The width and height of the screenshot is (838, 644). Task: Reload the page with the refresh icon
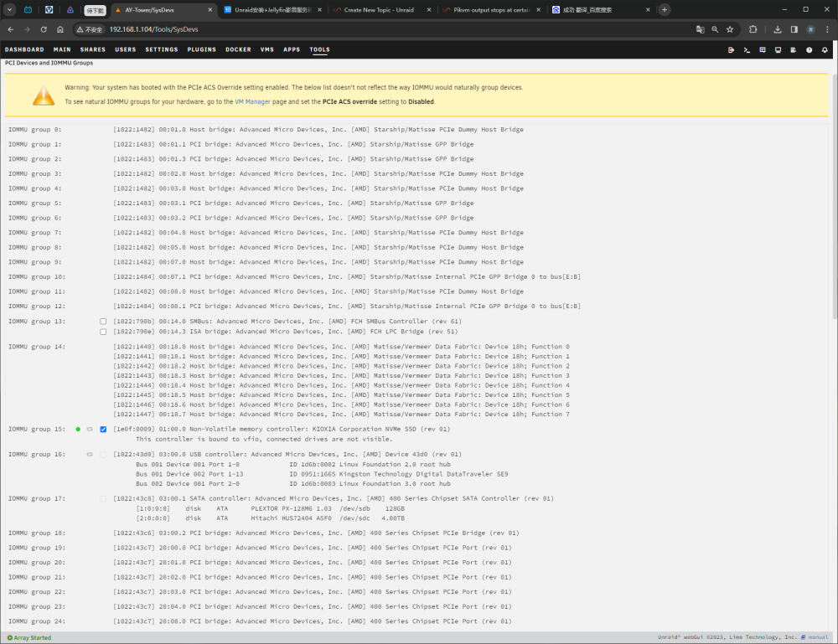click(44, 29)
